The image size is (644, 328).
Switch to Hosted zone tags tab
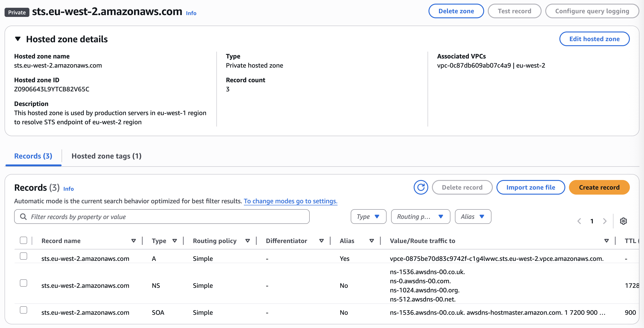106,156
